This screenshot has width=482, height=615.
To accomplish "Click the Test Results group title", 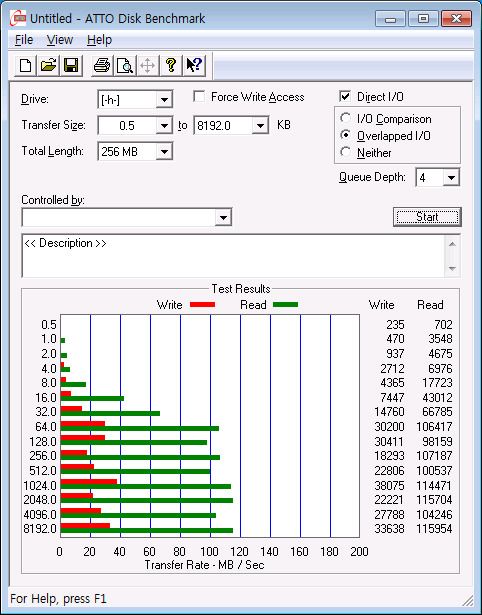I will [x=241, y=289].
